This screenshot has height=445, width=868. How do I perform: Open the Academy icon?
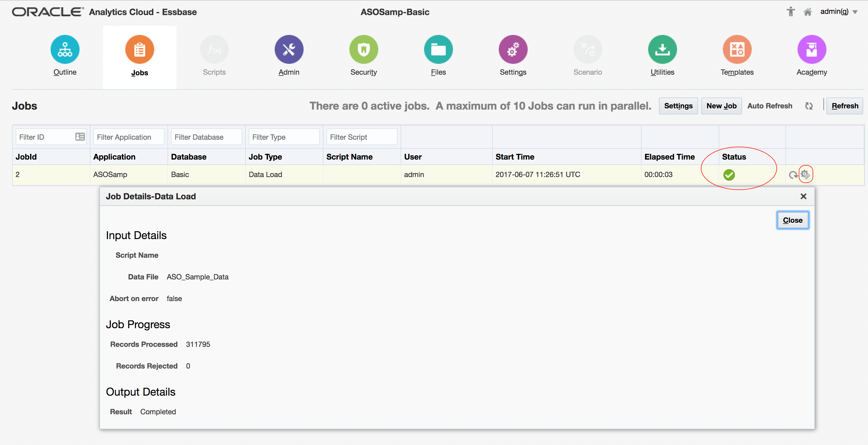811,49
